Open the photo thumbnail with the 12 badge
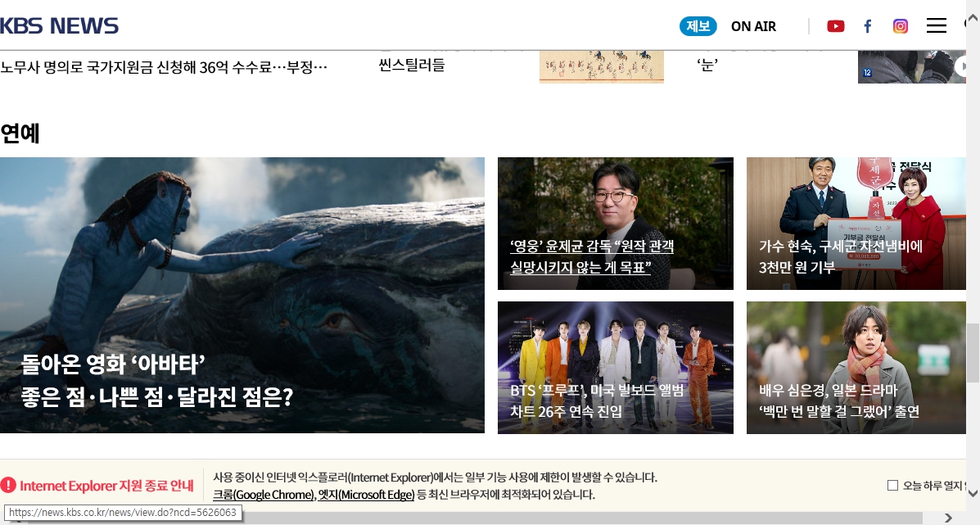The height and width of the screenshot is (525, 980). (x=912, y=66)
